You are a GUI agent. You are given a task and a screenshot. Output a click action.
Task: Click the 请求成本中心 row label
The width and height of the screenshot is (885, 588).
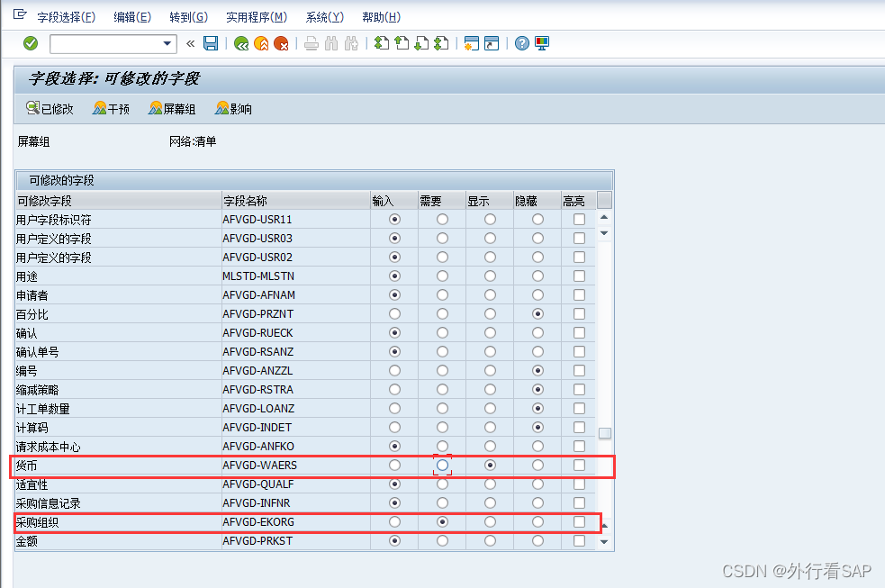click(x=49, y=447)
